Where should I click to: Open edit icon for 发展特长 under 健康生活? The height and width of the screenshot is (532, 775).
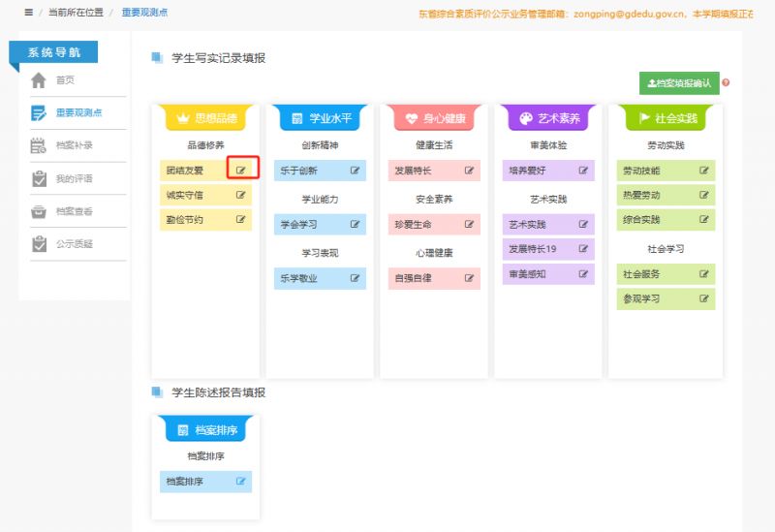(x=469, y=171)
